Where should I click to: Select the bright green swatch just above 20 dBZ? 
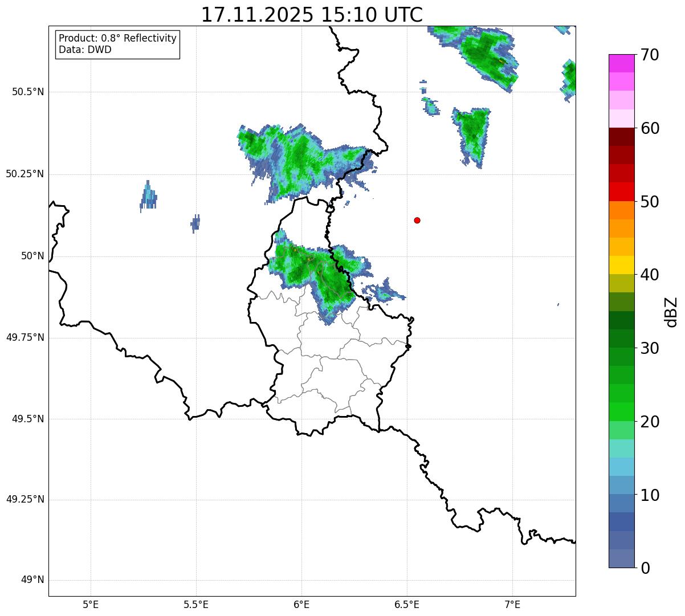tap(621, 411)
